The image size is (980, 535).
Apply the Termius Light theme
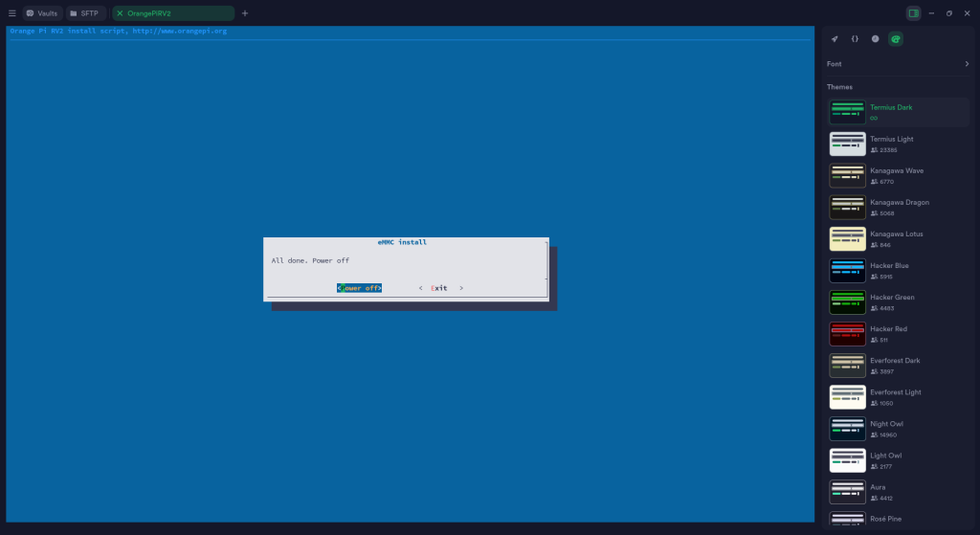847,144
